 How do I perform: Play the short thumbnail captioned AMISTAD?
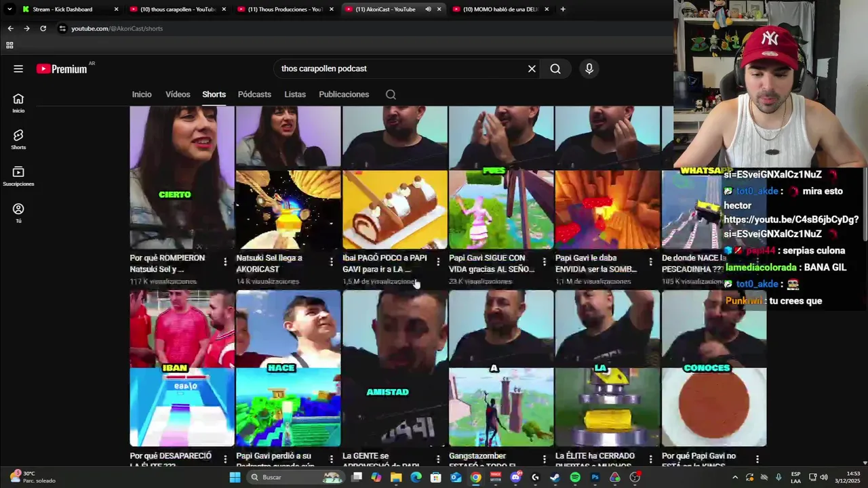[x=395, y=369]
